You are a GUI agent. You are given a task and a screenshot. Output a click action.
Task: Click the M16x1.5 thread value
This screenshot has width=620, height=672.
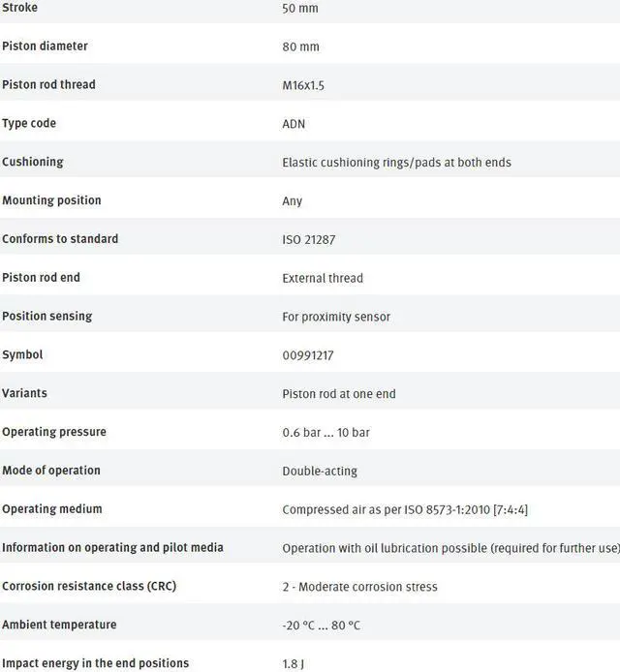[303, 85]
